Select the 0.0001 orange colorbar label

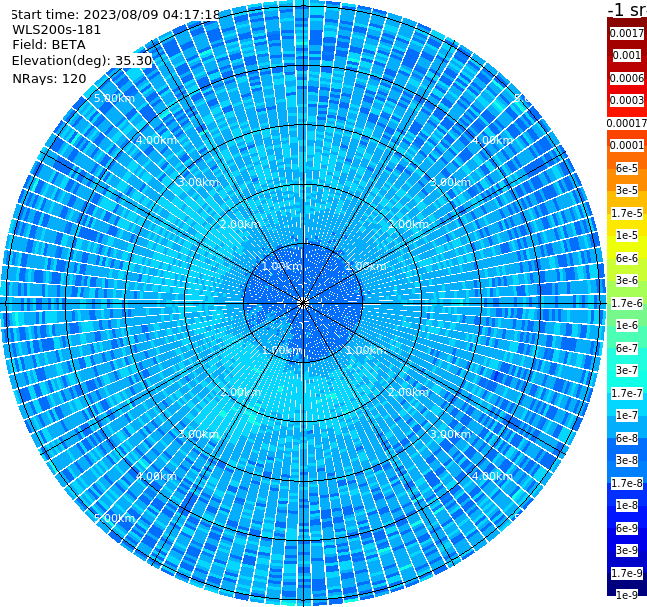coord(626,145)
